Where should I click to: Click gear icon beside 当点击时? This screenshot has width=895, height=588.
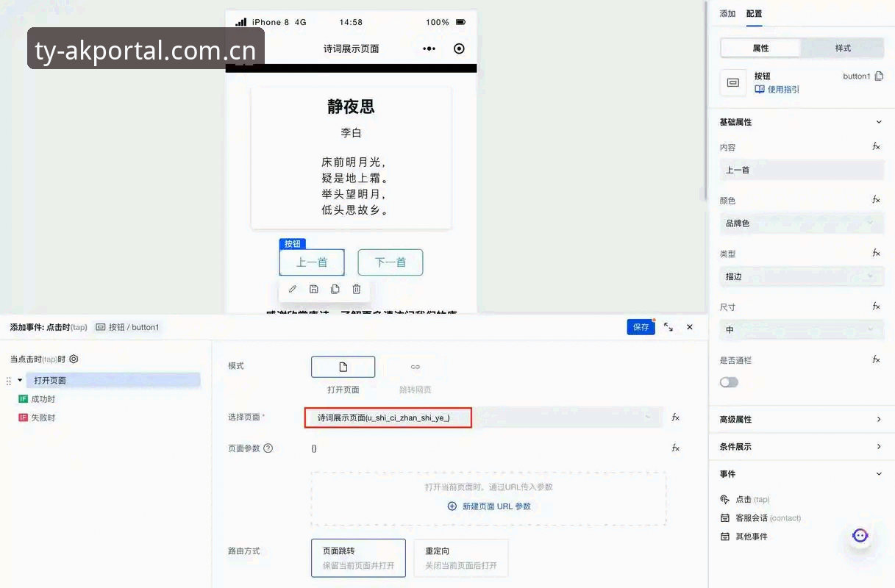click(74, 359)
